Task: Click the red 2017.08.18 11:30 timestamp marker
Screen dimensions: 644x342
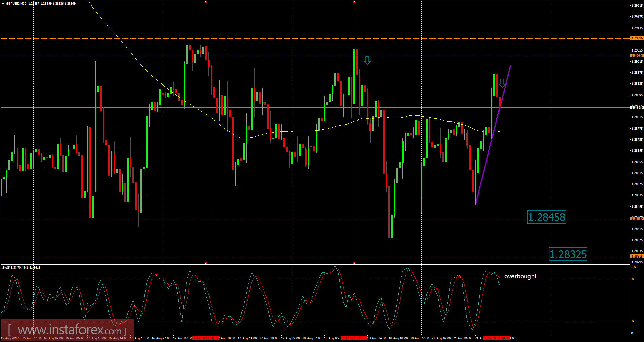Action: click(354, 338)
